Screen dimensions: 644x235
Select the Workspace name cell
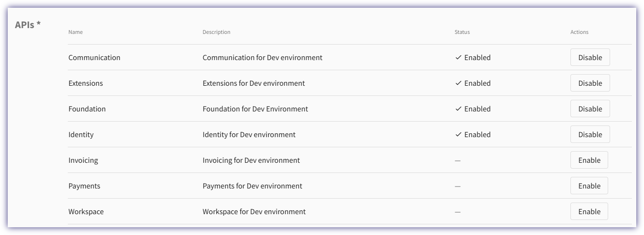pyautogui.click(x=86, y=211)
